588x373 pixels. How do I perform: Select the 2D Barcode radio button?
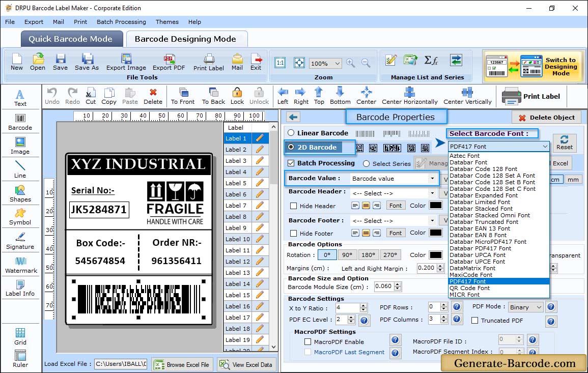tap(291, 147)
